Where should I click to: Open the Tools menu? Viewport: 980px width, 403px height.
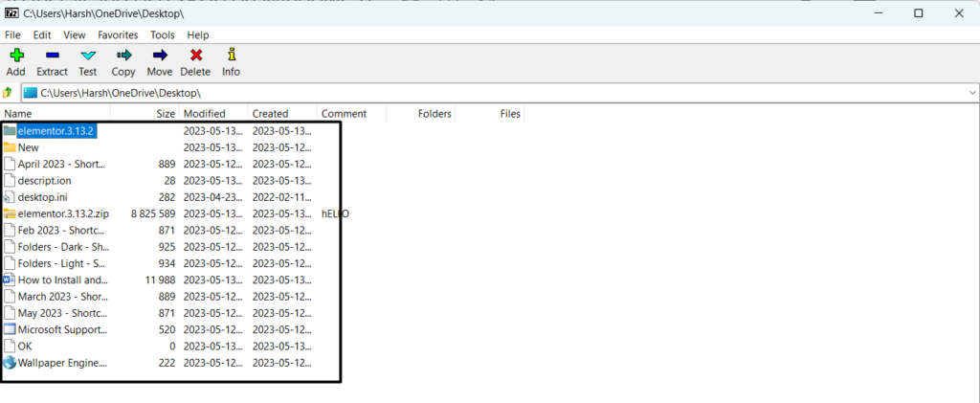pyautogui.click(x=163, y=34)
